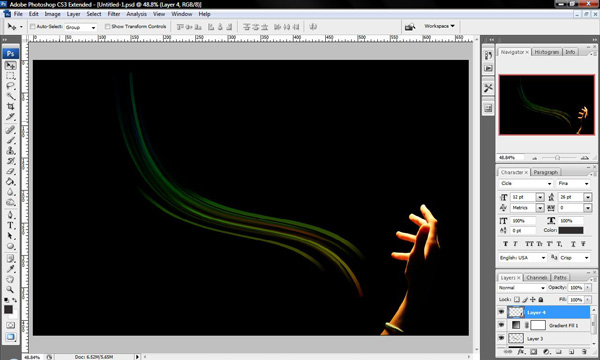Click the foreground color swatch
This screenshot has width=600, height=360.
[8, 309]
